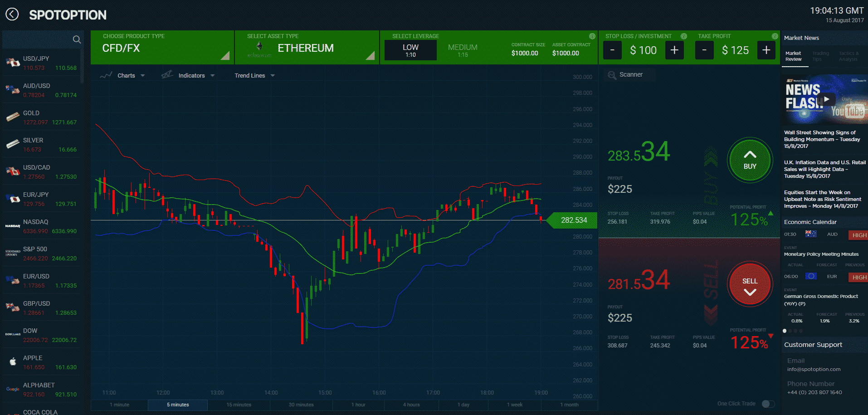Viewport: 868px width, 415px height.
Task: Select MEDIUM 1:15 leverage option
Action: (x=463, y=50)
